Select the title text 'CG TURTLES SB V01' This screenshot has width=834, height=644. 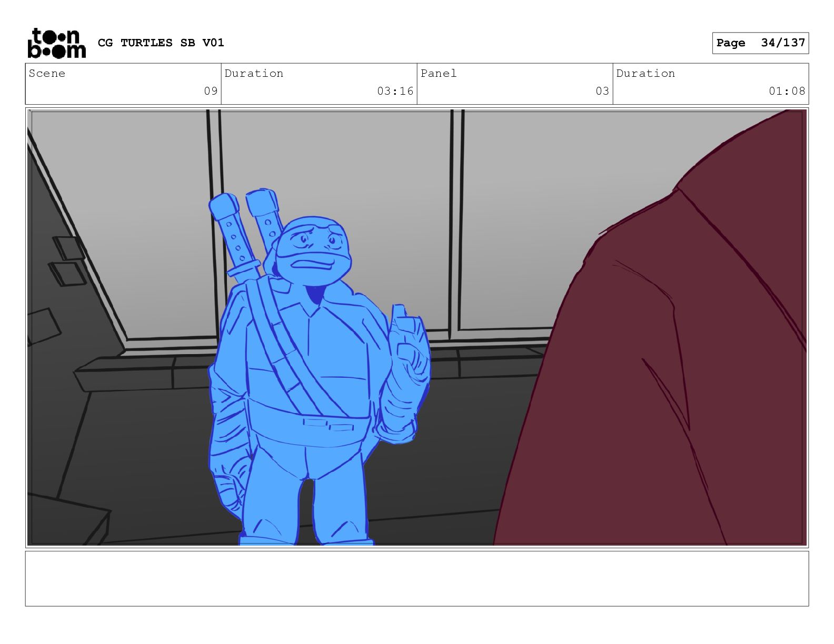click(161, 43)
